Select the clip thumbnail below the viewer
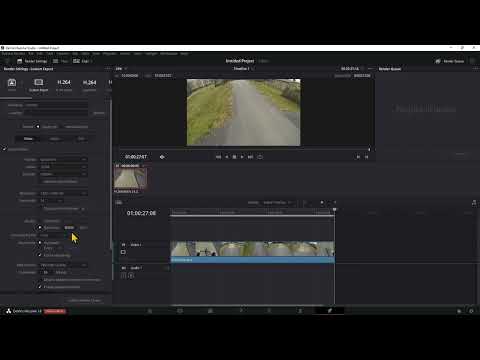480x360 pixels. coord(130,178)
